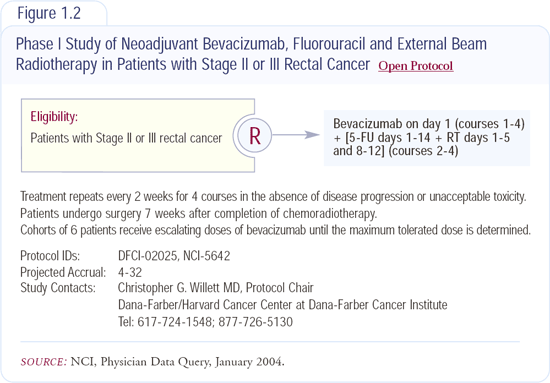Click the Projected Accrual value 4-32
550x383 pixels.
(130, 272)
